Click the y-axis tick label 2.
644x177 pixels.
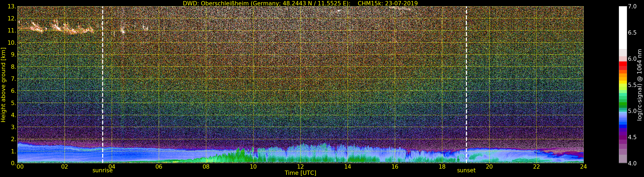click(x=14, y=139)
